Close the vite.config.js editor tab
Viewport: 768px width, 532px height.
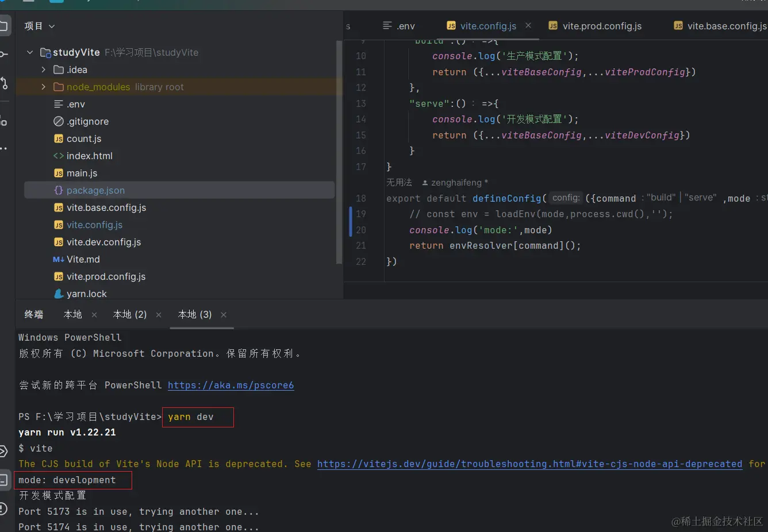[x=528, y=25]
